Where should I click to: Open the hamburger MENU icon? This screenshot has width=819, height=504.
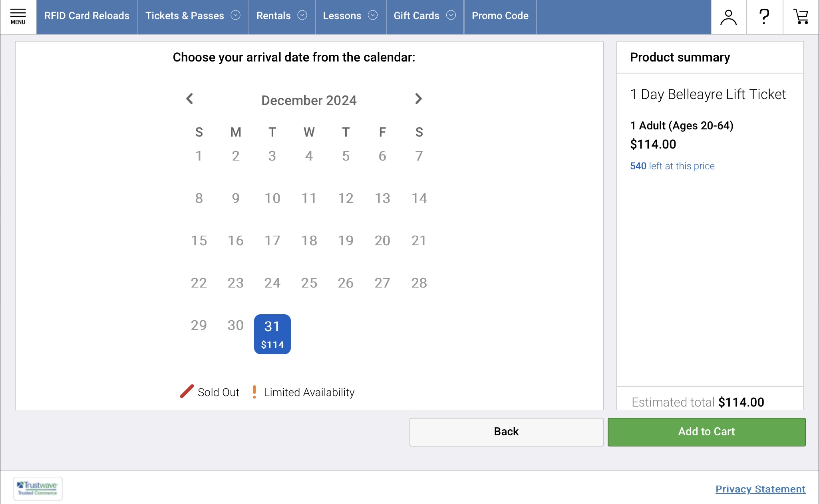point(18,17)
